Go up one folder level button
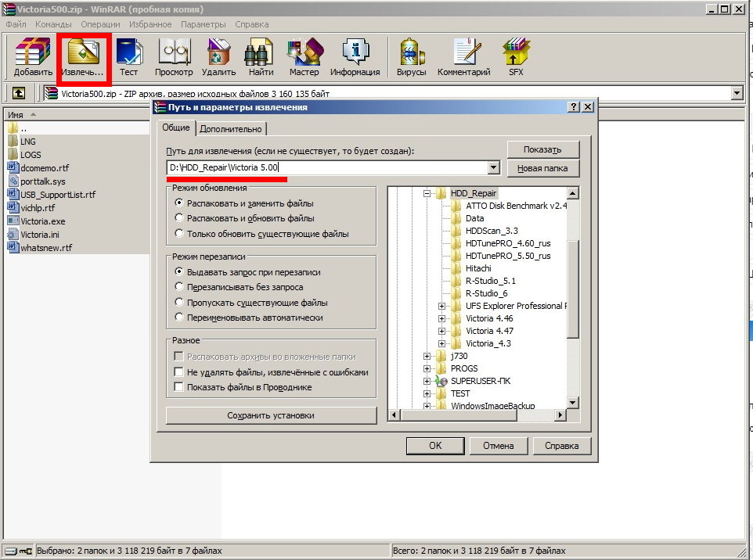The height and width of the screenshot is (560, 753). (18, 92)
